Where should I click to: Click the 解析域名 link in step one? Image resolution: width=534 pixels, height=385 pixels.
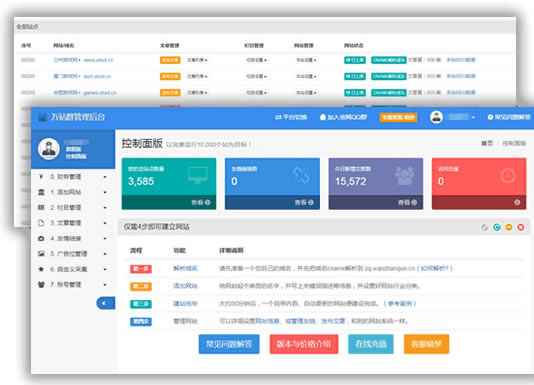point(185,268)
